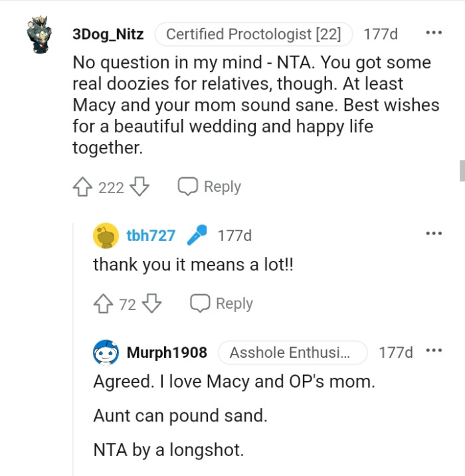
Task: Click the Certified Proctologist [22] flair
Action: (253, 35)
